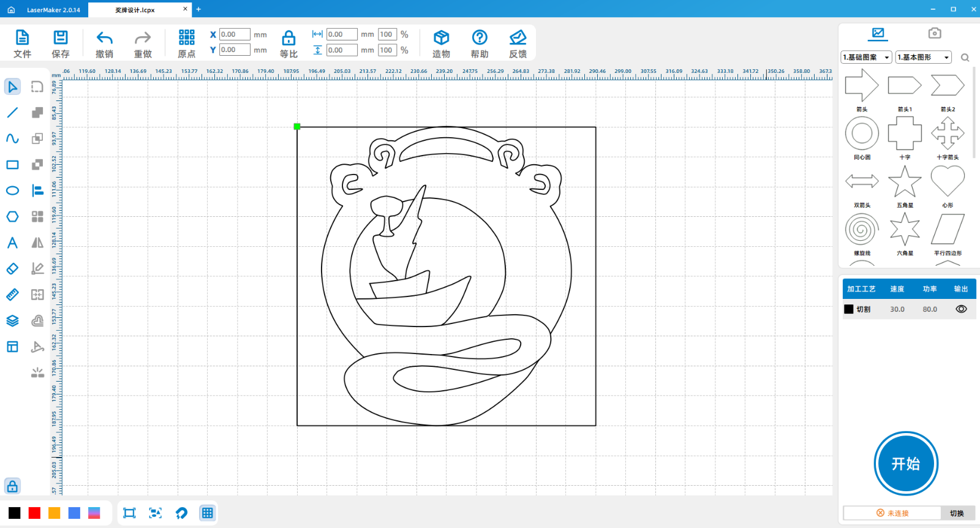
Task: Switch to the 奖牌设计.lcpx tab
Action: [x=135, y=10]
